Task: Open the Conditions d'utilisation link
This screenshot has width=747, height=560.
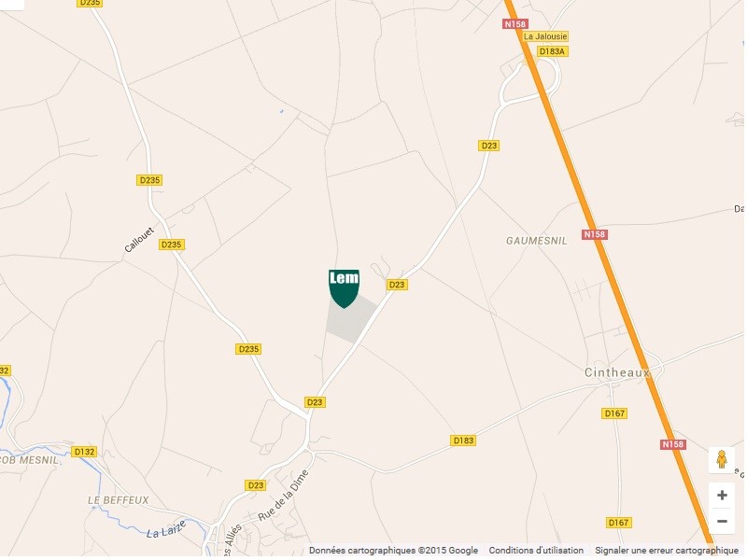Action: 536,551
